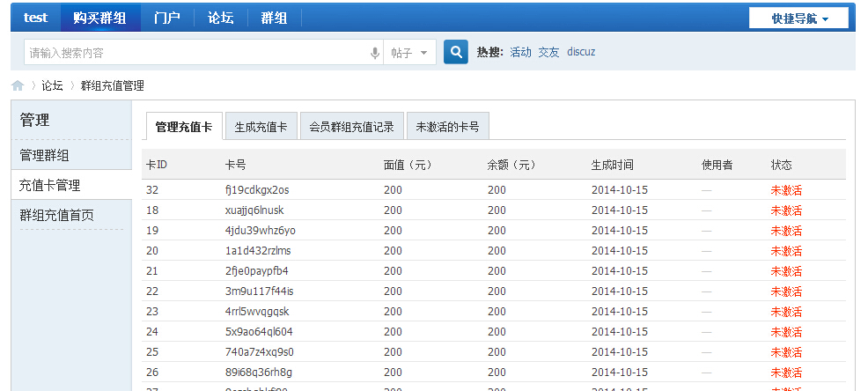This screenshot has height=391, width=868.
Task: Click card ID 32 cell
Action: pyautogui.click(x=152, y=190)
